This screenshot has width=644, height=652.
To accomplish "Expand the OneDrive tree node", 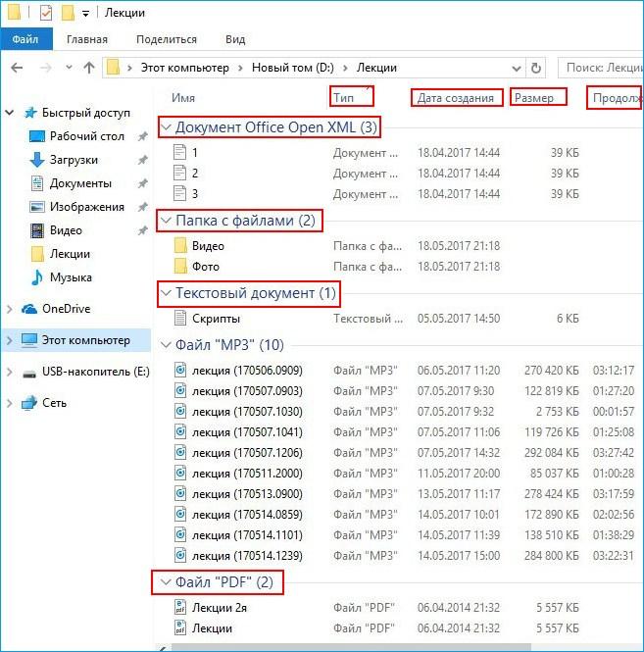I will [9, 309].
